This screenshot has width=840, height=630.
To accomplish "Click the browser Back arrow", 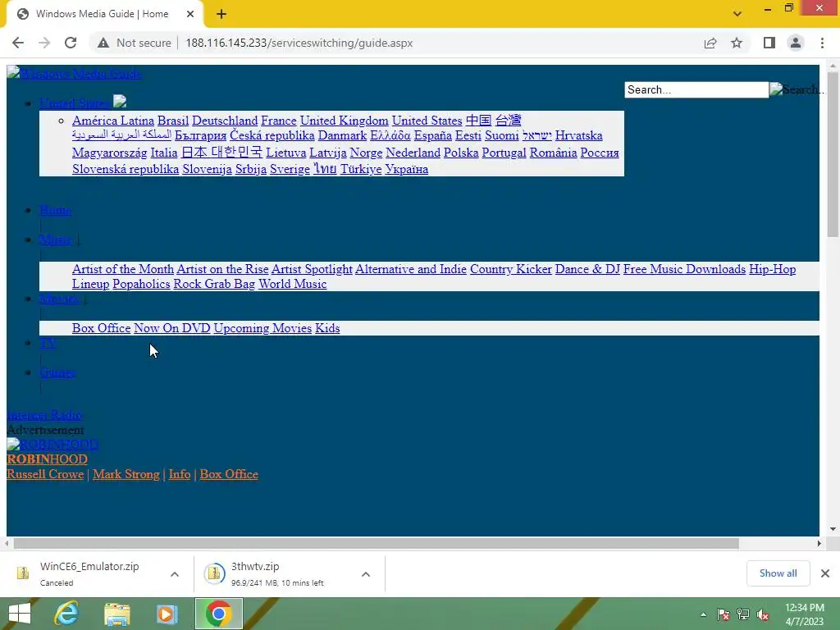I will [18, 43].
